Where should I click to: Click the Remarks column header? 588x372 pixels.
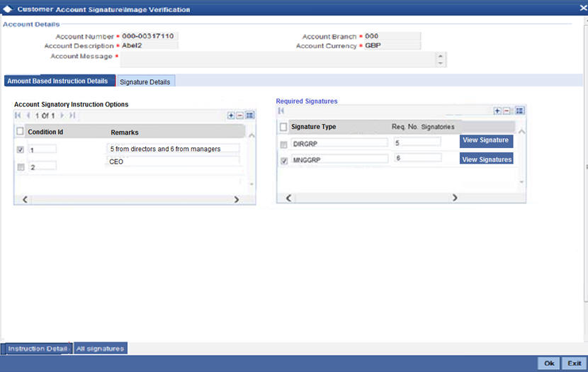pos(125,133)
